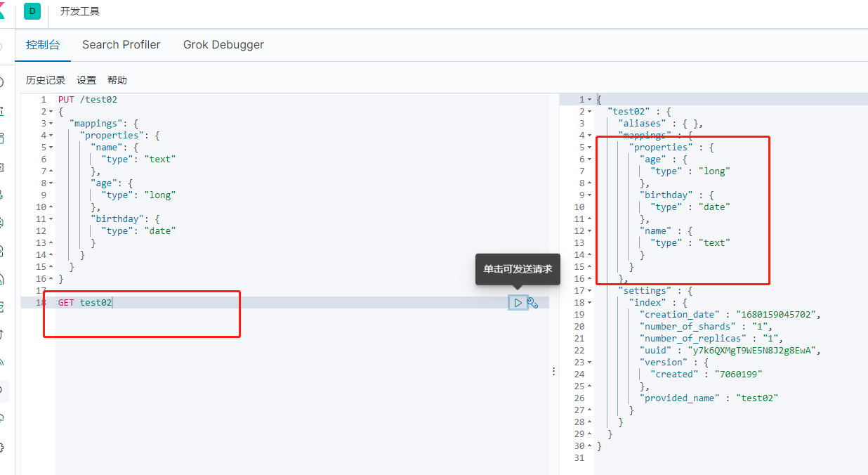This screenshot has width=868, height=475.
Task: Collapse "mappings" at response line 4
Action: (589, 136)
